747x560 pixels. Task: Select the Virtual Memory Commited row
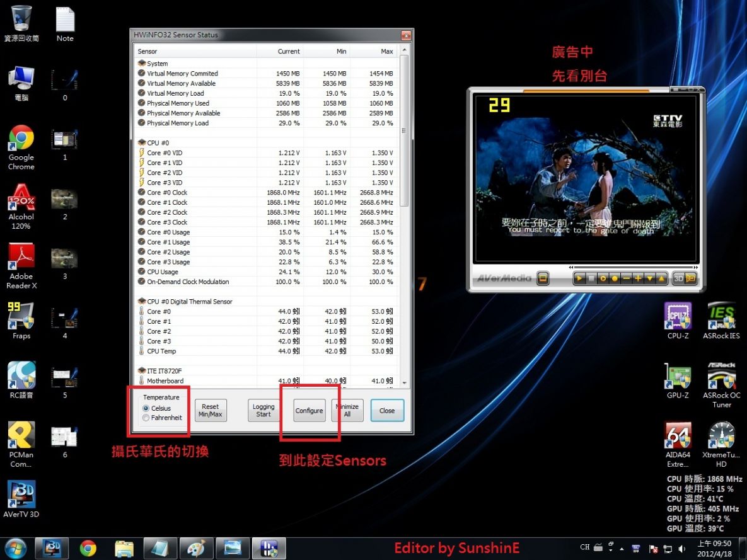(x=267, y=73)
